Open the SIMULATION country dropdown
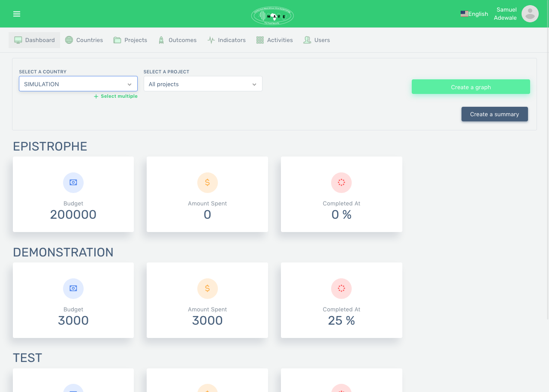549x392 pixels. 78,84
